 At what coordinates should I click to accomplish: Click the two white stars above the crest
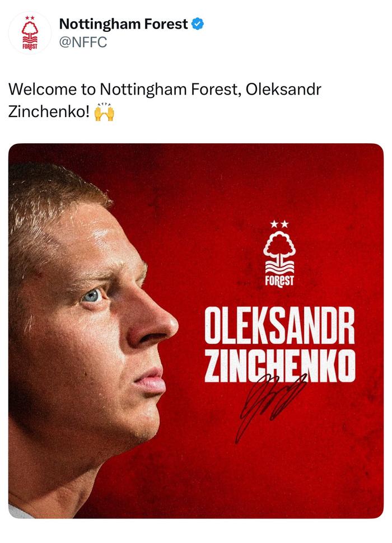click(279, 224)
